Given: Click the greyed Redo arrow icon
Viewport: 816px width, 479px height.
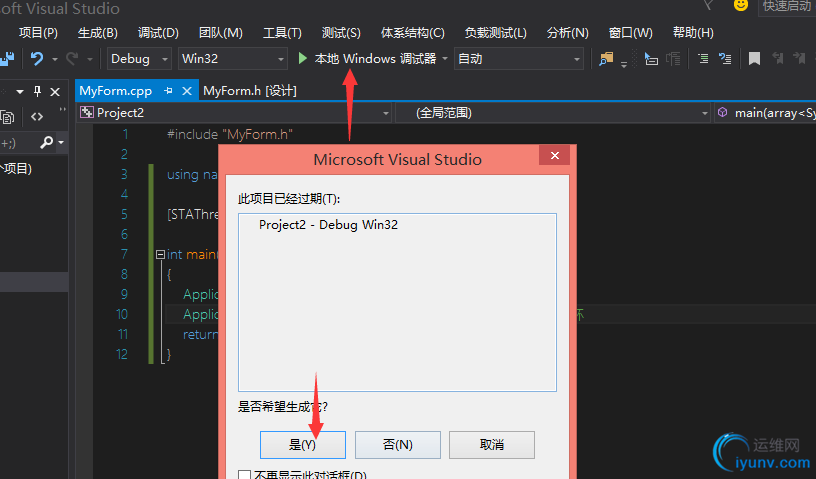Looking at the screenshot, I should (x=72, y=58).
